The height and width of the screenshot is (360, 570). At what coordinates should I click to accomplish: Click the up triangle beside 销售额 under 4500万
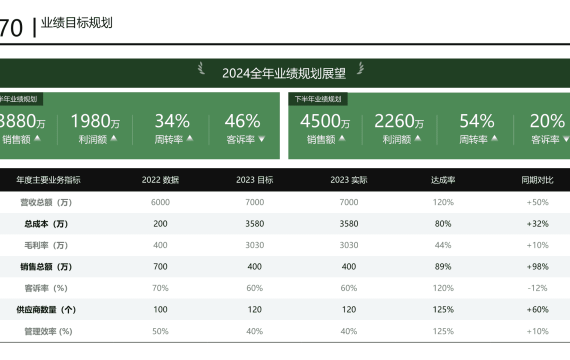pos(342,138)
